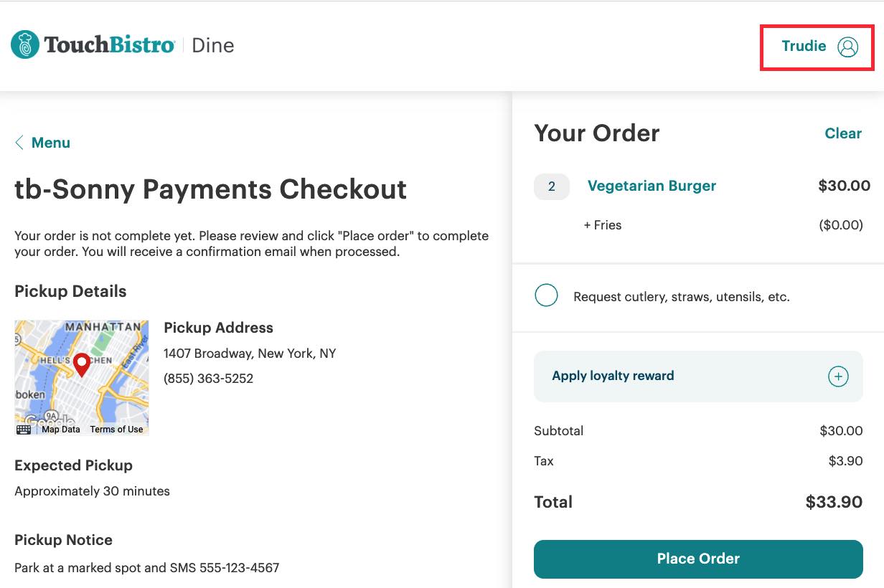Select the circle beside straws and utensils text
Screen dimensions: 884x588
coord(546,295)
